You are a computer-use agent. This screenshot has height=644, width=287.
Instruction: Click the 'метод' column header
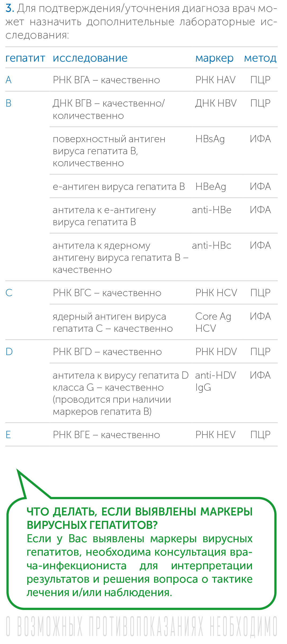tap(260, 58)
